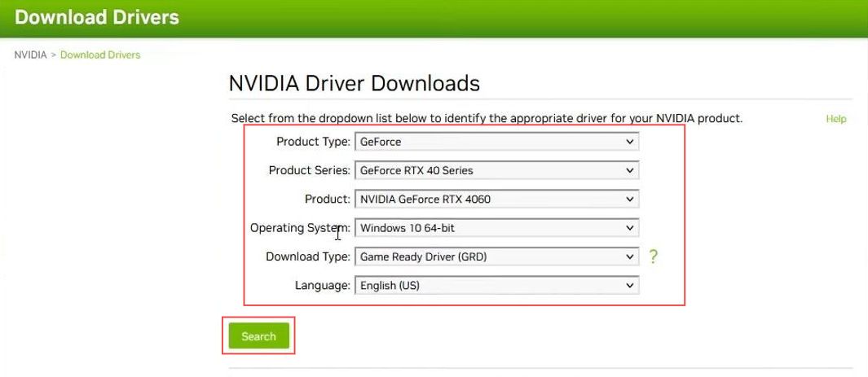Open the Operating System dropdown
The height and width of the screenshot is (377, 868).
click(496, 228)
